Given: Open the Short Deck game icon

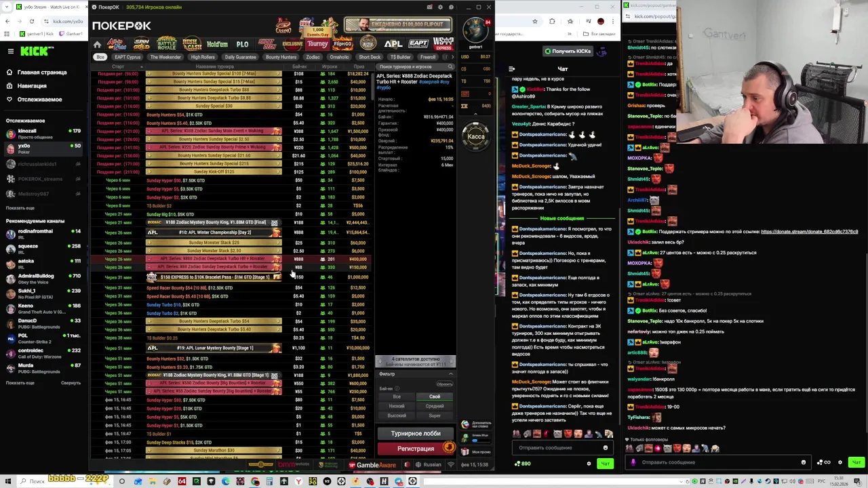Looking at the screenshot, I should tap(267, 44).
